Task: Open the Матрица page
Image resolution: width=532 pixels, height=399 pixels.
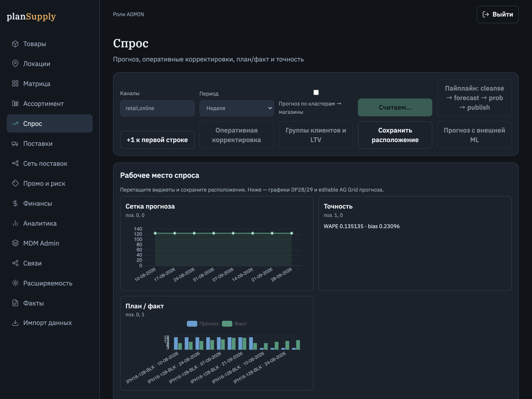Action: tap(49, 84)
